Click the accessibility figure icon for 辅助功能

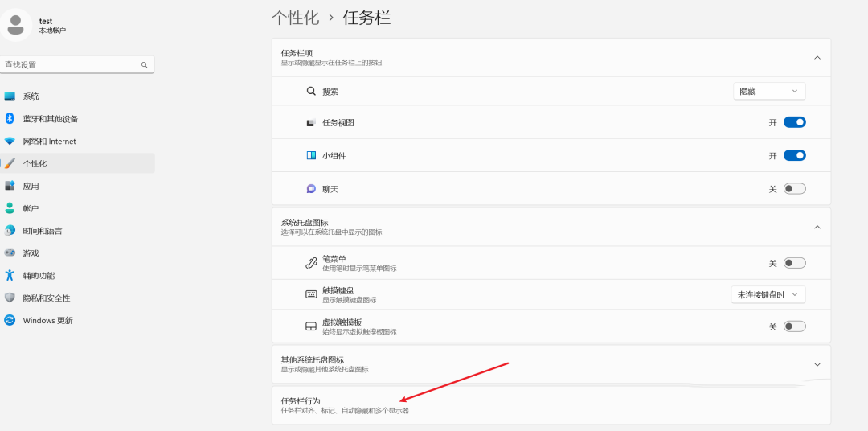pyautogui.click(x=10, y=275)
